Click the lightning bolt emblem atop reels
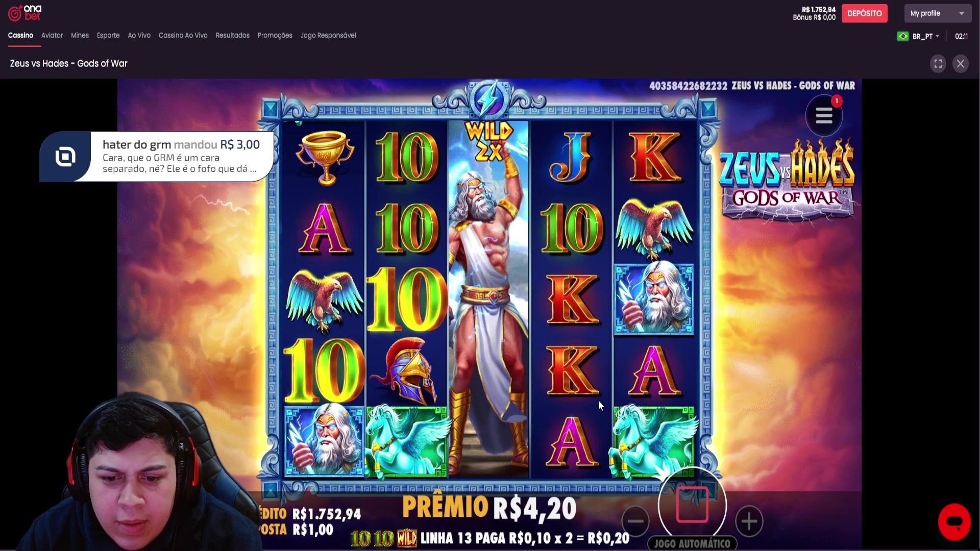Viewport: 980px width, 551px height. 489,99
